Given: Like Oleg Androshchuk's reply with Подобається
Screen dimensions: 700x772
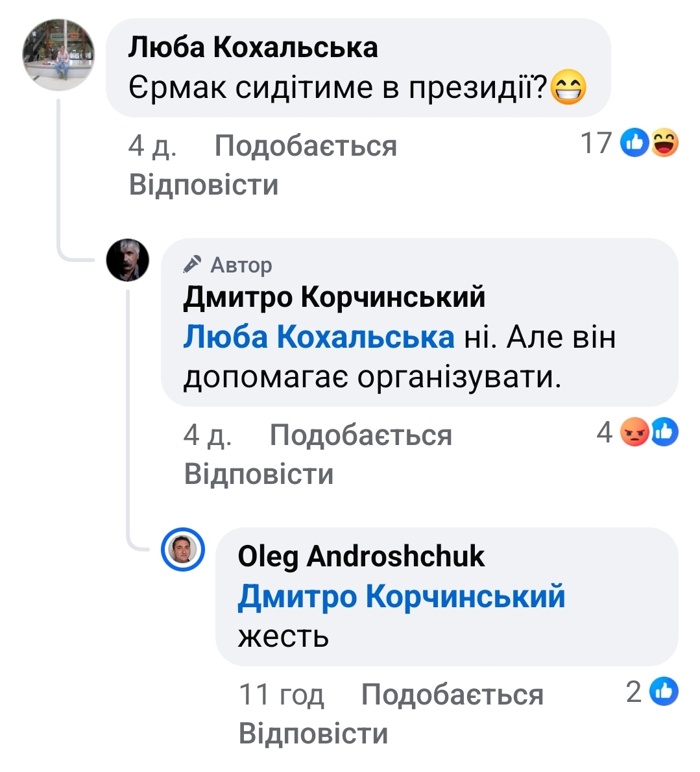Looking at the screenshot, I should tap(452, 695).
